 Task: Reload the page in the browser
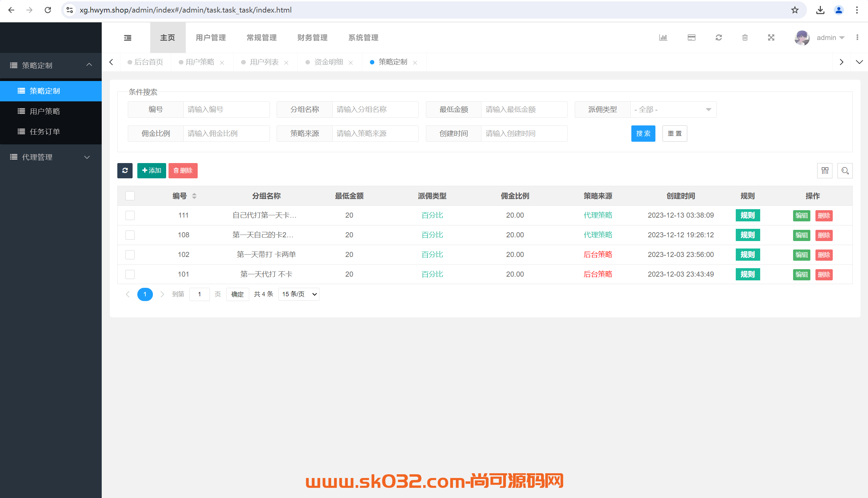[x=48, y=10]
